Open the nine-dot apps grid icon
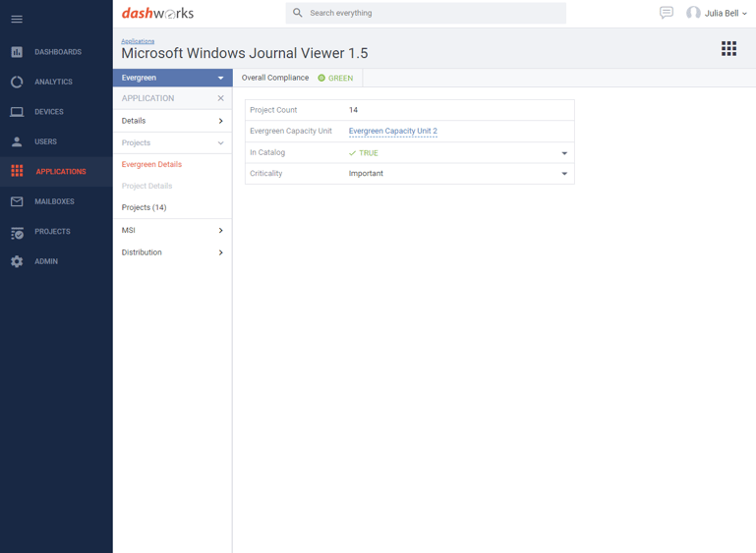 point(728,49)
